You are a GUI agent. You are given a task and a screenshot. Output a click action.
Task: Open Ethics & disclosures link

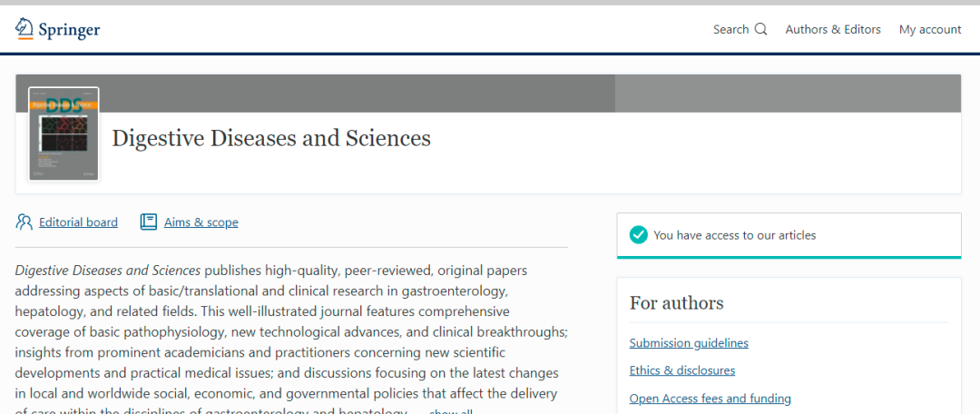point(682,370)
